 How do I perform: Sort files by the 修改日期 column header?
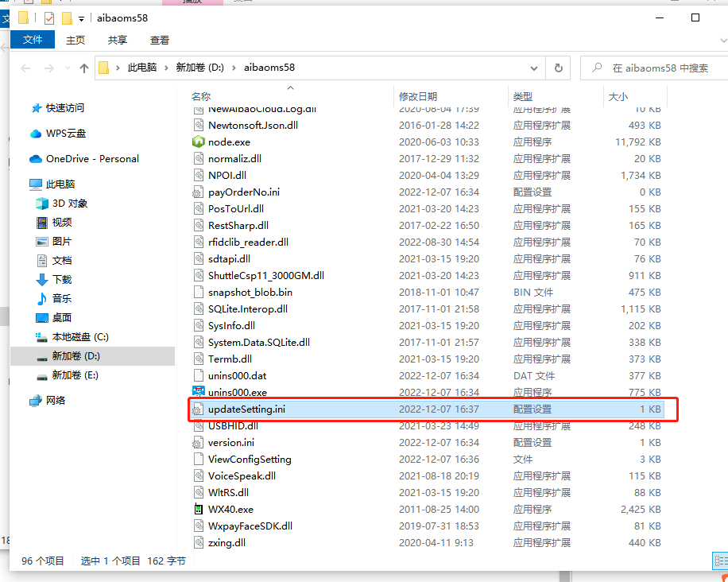point(418,96)
